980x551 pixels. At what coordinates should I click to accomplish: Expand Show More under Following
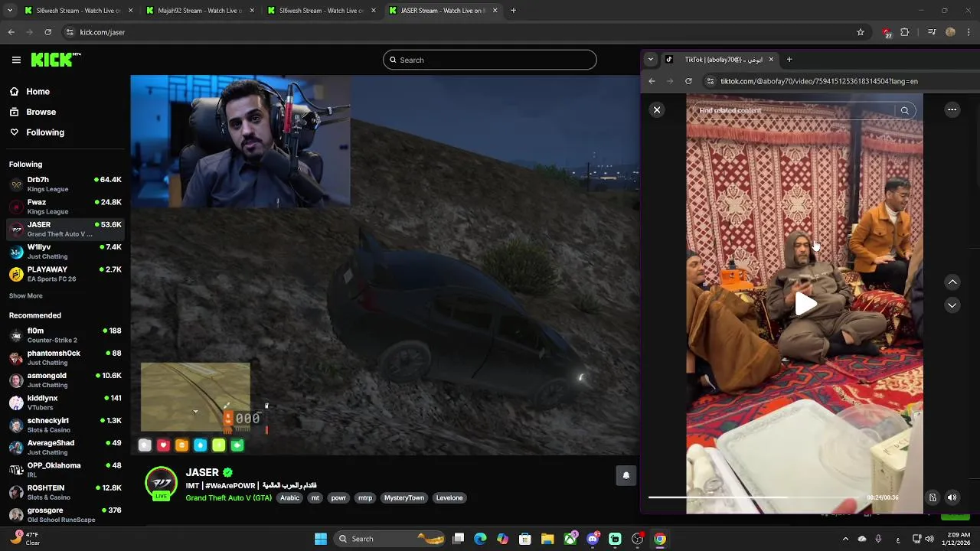(x=26, y=295)
